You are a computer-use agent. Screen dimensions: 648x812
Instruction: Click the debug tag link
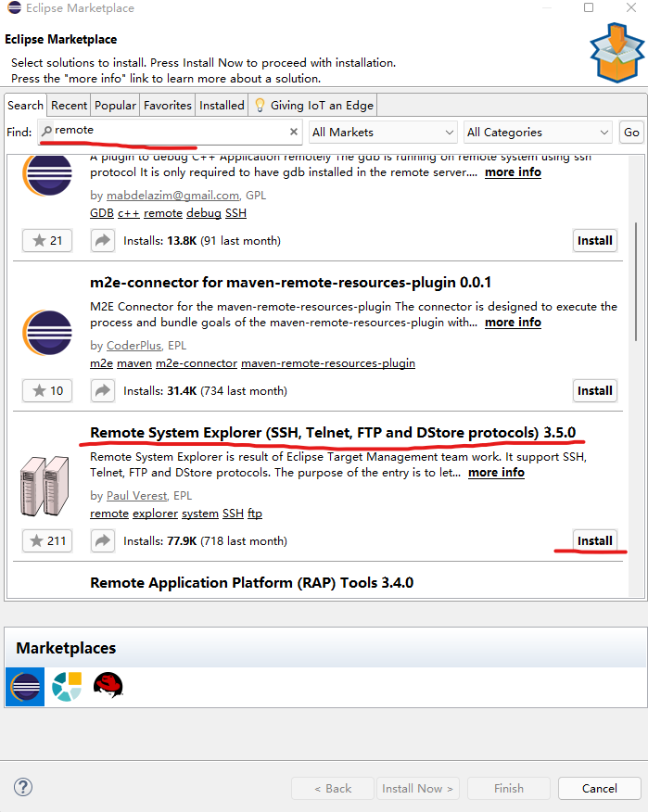pyautogui.click(x=204, y=213)
